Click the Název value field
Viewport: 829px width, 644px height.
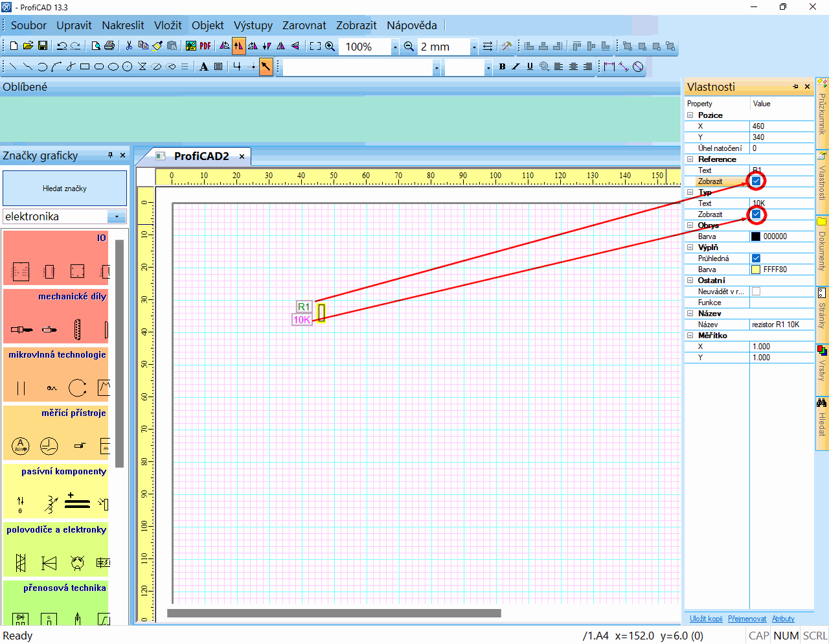tap(780, 325)
